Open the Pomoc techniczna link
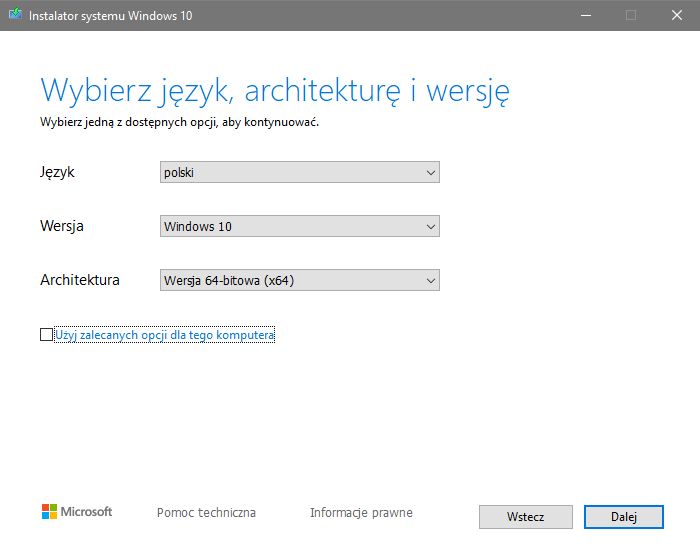The height and width of the screenshot is (554, 700). [x=206, y=512]
